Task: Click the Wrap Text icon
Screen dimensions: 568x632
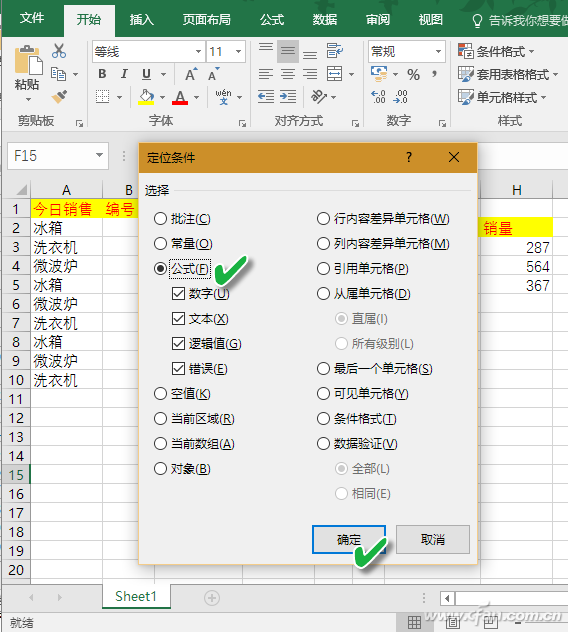Action: point(335,51)
